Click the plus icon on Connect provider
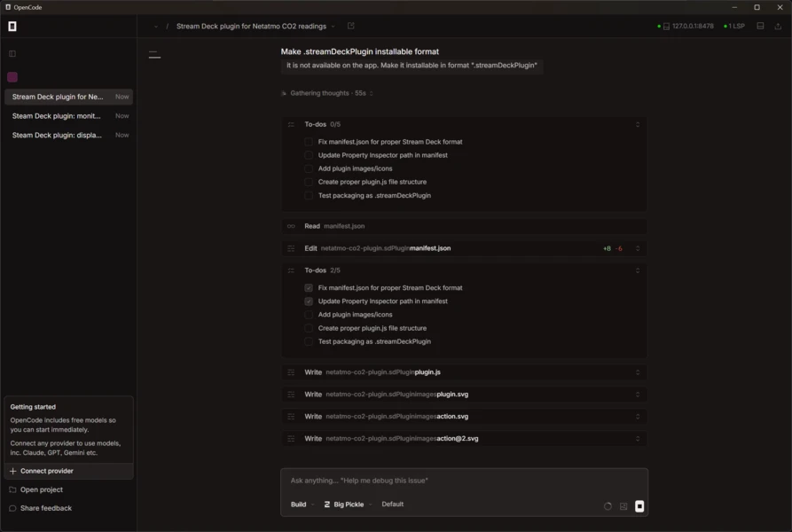Viewport: 792px width, 532px height. point(13,471)
